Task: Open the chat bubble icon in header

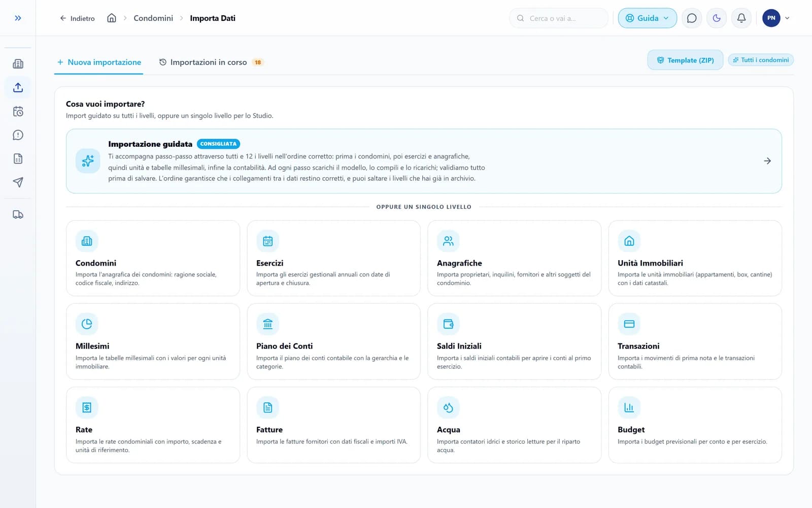Action: pos(692,18)
